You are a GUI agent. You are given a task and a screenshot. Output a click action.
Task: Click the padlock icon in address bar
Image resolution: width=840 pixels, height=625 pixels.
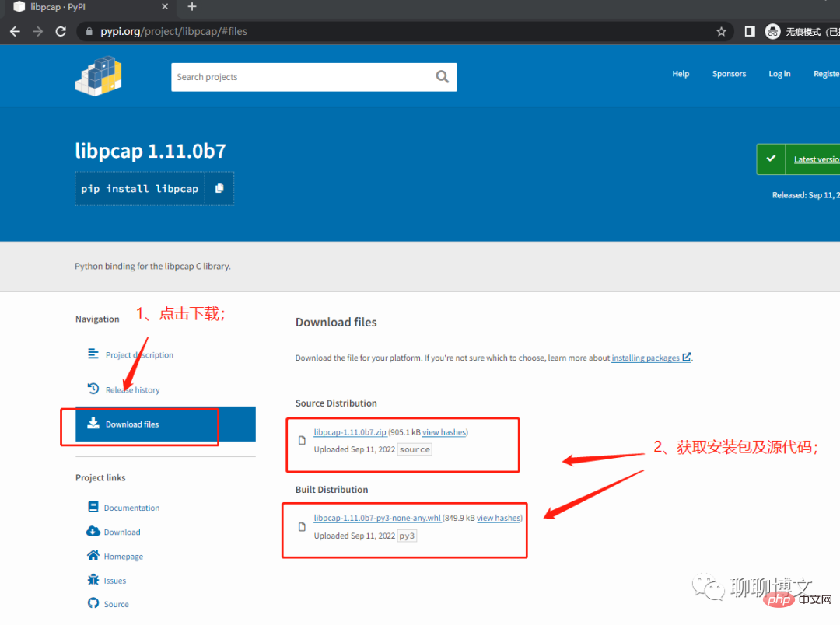tap(89, 32)
